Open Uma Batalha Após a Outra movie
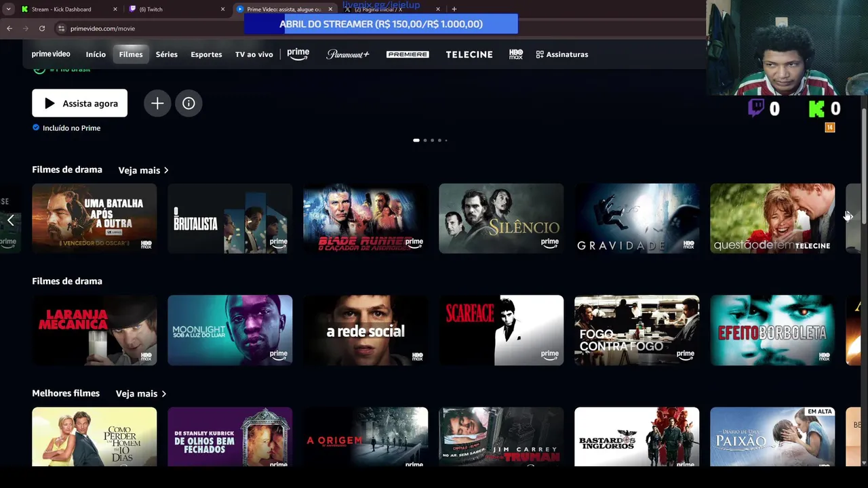This screenshot has width=868, height=488. (94, 218)
